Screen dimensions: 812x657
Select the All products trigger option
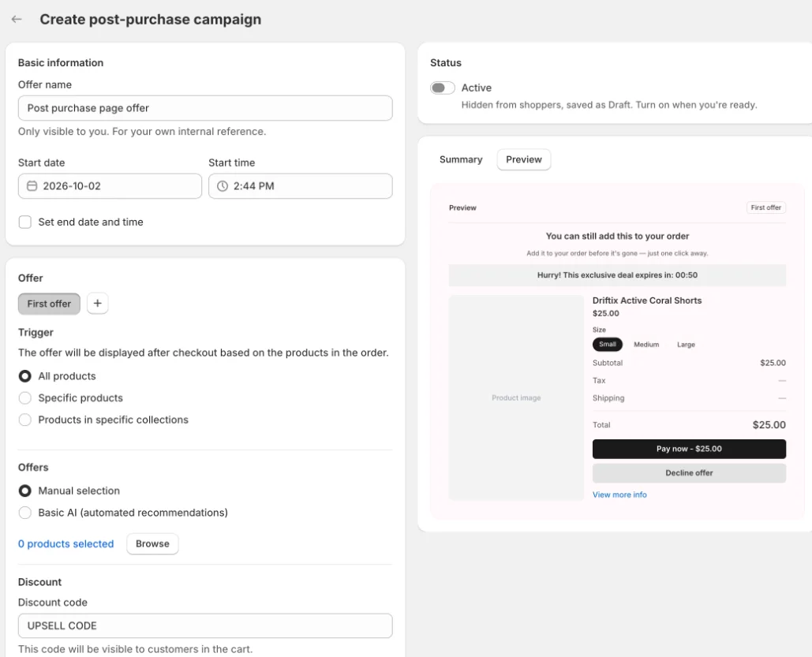pos(25,376)
